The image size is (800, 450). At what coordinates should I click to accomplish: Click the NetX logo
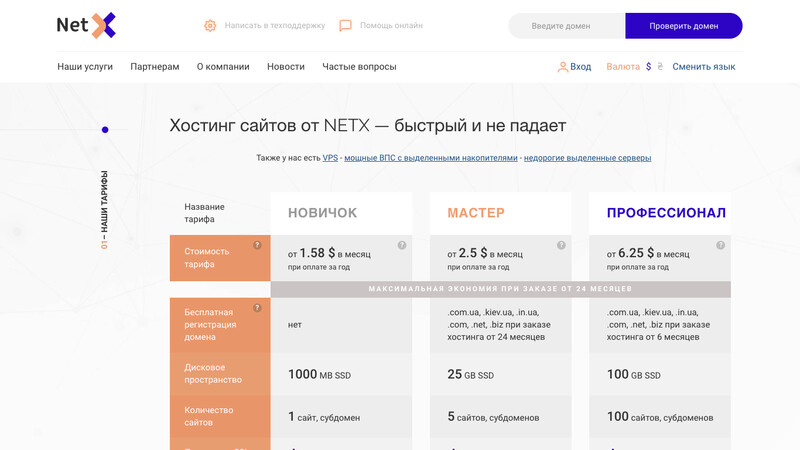pos(86,26)
